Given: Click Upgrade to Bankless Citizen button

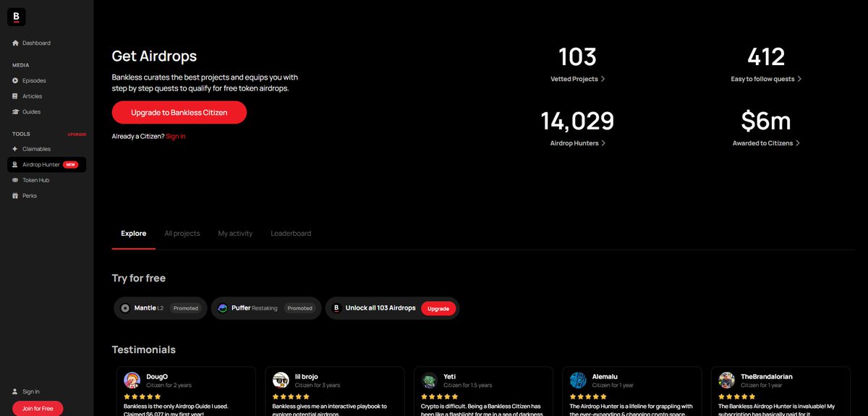Looking at the screenshot, I should 179,113.
